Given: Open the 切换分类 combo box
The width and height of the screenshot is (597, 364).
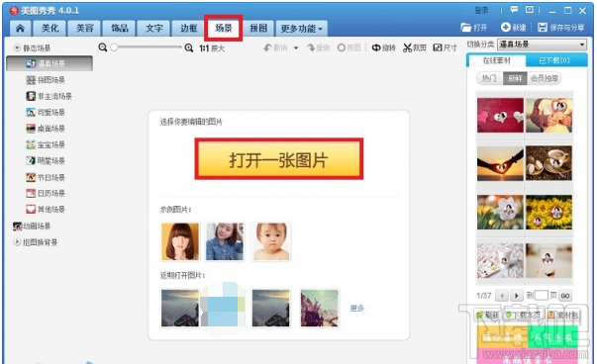Looking at the screenshot, I should point(542,45).
